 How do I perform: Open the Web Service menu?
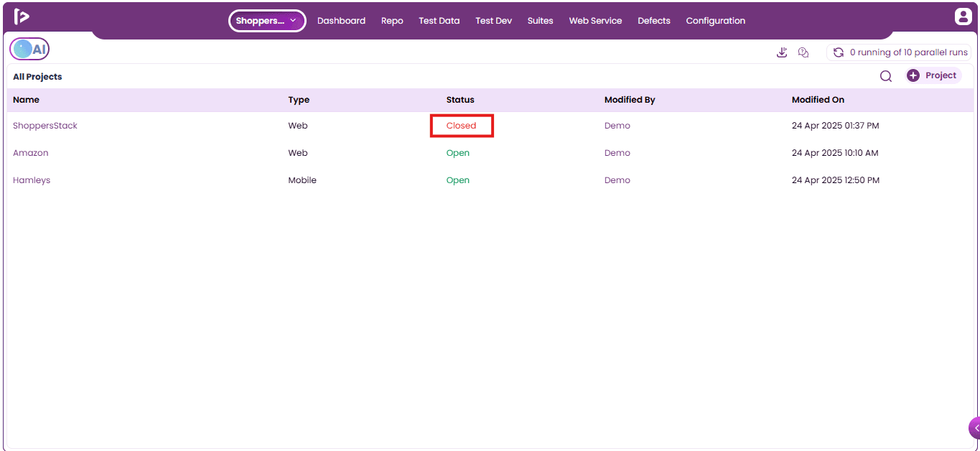(595, 21)
